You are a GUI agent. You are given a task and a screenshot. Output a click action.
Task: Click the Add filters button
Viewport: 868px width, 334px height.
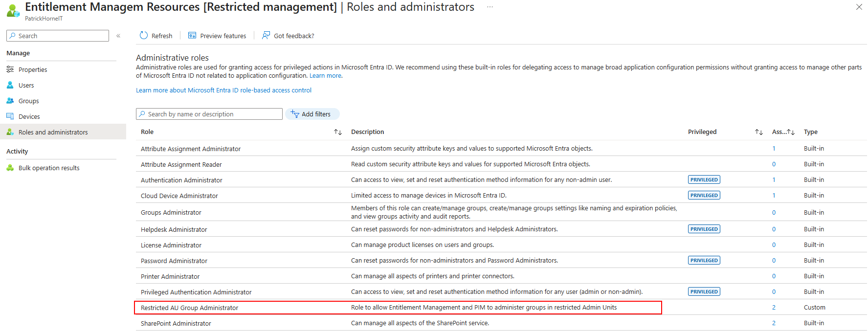coord(312,114)
